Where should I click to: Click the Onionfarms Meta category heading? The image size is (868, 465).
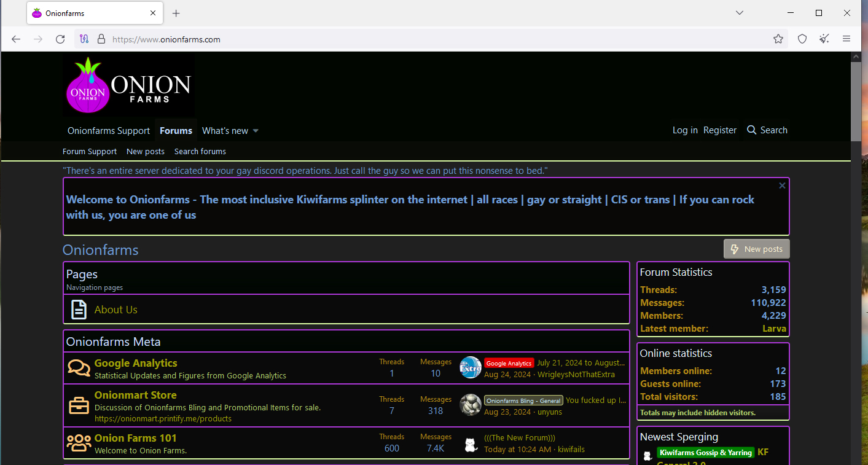click(x=114, y=342)
